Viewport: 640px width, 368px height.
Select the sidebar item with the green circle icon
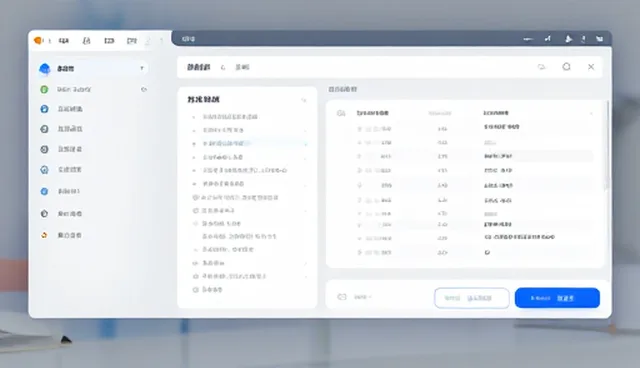(x=74, y=89)
